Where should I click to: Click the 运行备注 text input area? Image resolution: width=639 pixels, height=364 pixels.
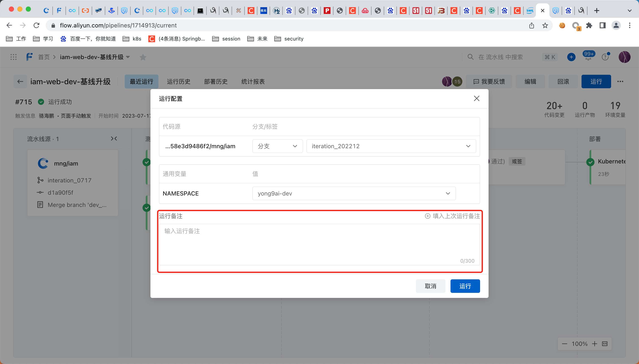(x=319, y=244)
